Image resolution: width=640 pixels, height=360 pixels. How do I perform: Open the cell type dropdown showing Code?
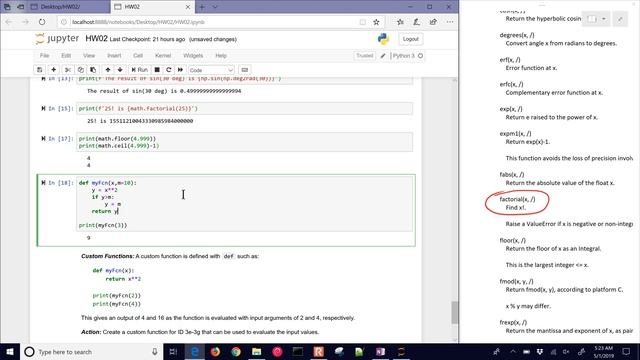click(211, 70)
